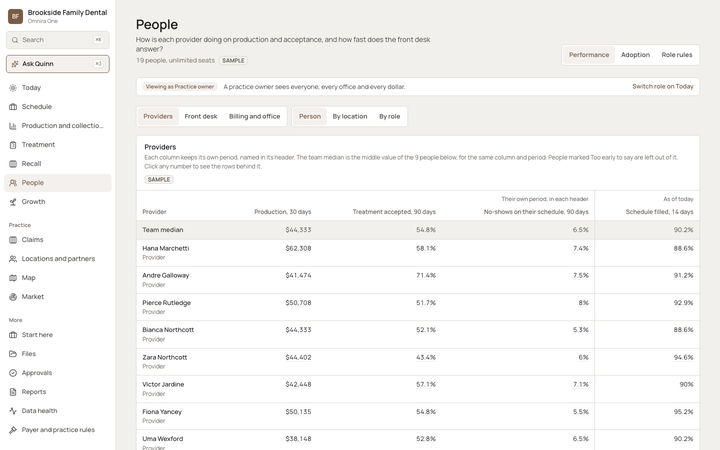Click Uma Wexford's name
The width and height of the screenshot is (720, 450).
pyautogui.click(x=163, y=439)
